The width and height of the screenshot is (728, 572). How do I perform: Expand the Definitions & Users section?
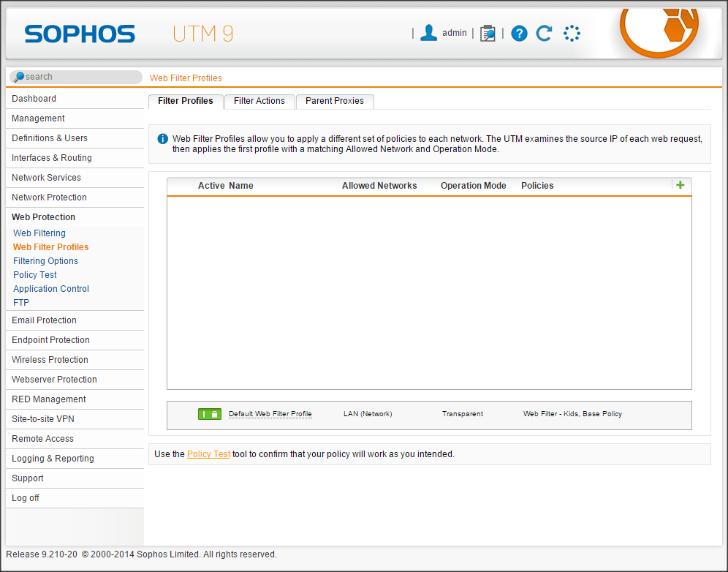(50, 138)
